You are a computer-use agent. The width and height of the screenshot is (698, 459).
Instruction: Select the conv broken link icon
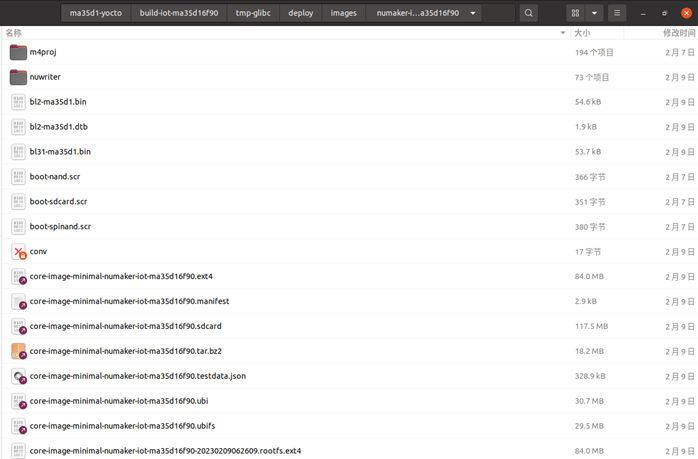[19, 251]
